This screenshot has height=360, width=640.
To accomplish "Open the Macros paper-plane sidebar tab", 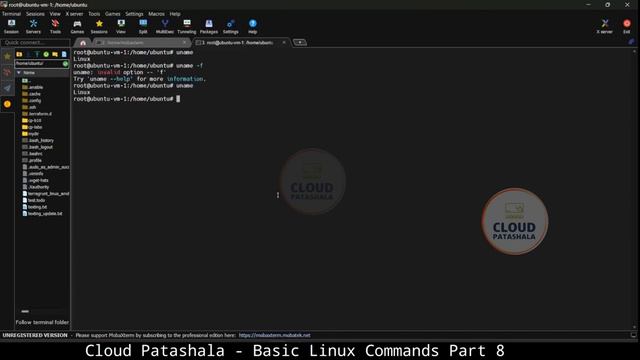I will pyautogui.click(x=7, y=88).
